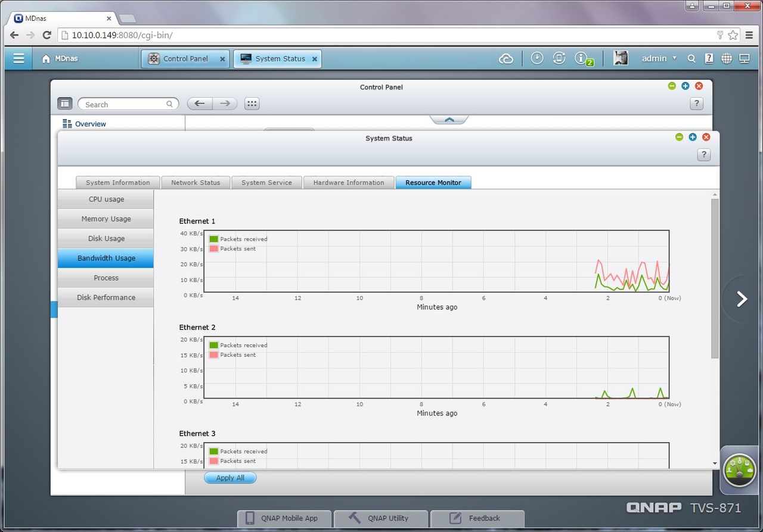The image size is (763, 532).
Task: Open the QTS main menu hamburger icon
Action: tap(18, 58)
